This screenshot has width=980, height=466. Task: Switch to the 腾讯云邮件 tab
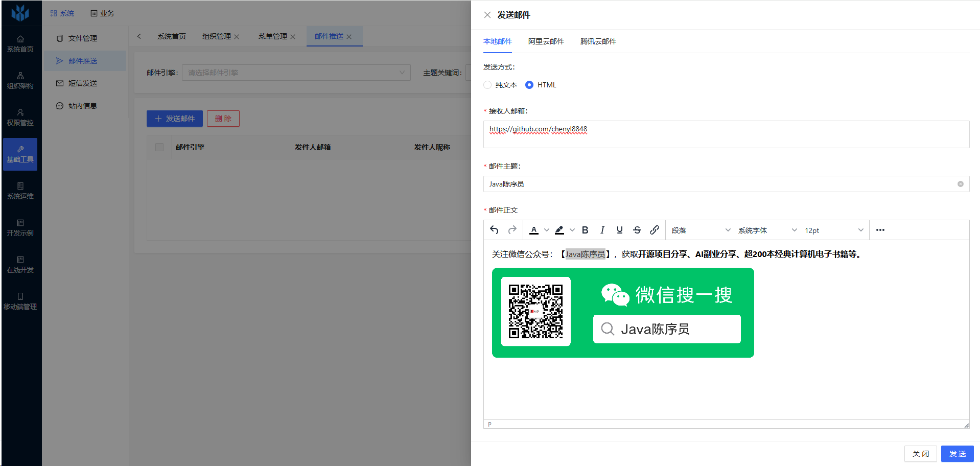598,41
